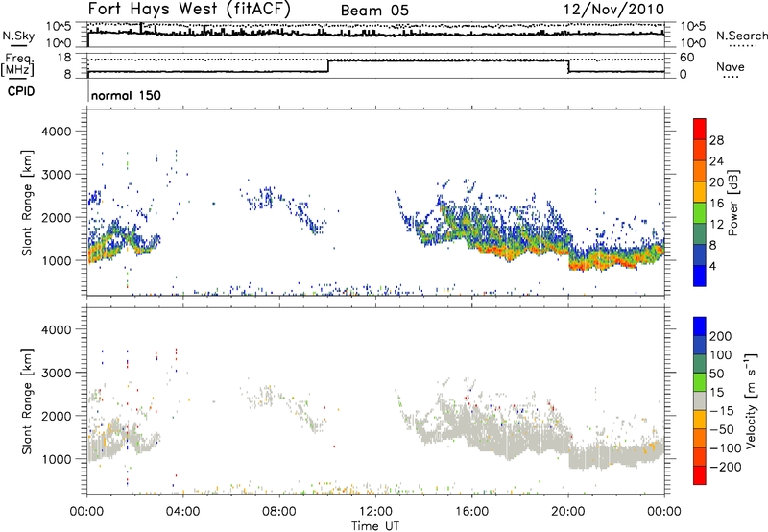Click the 'Time UT' axis label

click(375, 525)
